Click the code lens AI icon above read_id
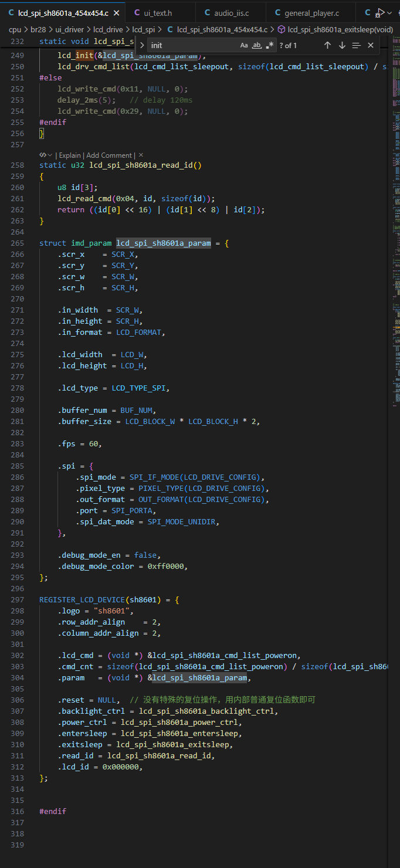Image resolution: width=400 pixels, height=868 pixels. 43,155
